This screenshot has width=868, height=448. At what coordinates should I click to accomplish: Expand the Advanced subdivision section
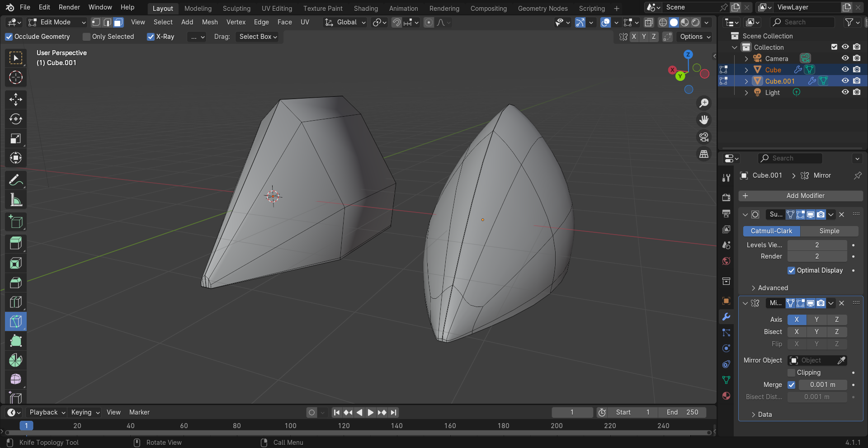pyautogui.click(x=773, y=288)
